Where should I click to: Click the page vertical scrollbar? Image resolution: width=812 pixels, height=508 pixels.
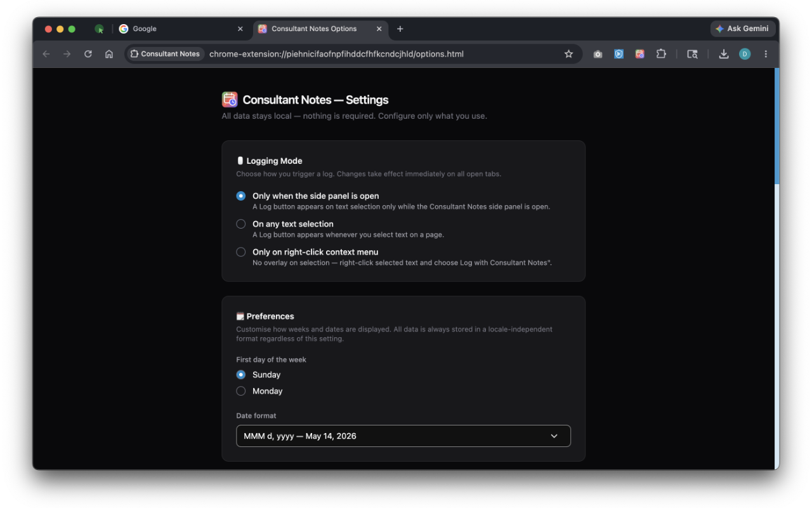pyautogui.click(x=777, y=127)
